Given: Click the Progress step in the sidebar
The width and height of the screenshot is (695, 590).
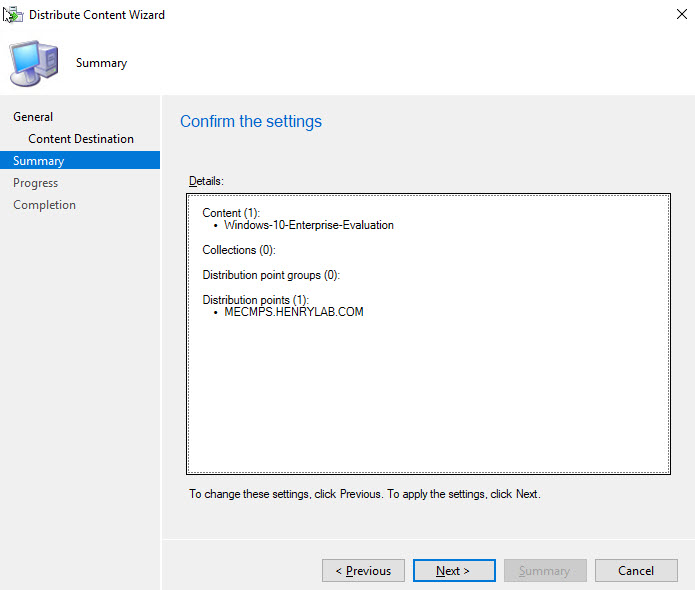Looking at the screenshot, I should pyautogui.click(x=36, y=183).
